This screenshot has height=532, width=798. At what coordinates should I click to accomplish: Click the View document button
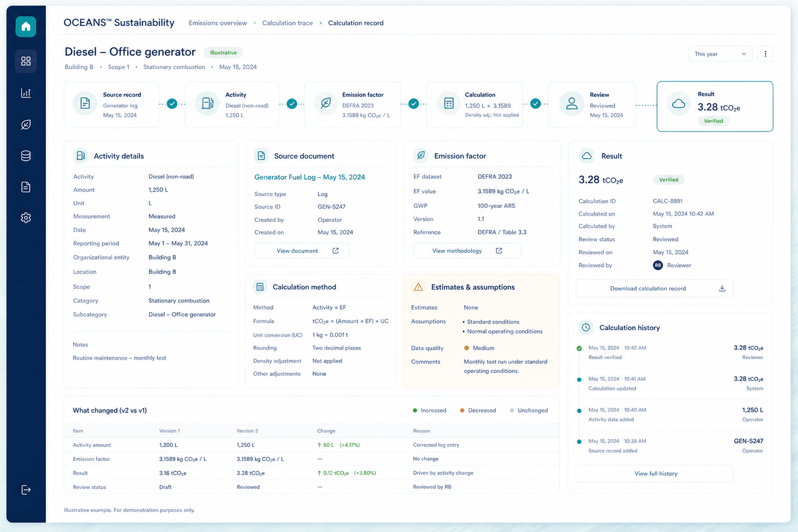[x=302, y=251]
